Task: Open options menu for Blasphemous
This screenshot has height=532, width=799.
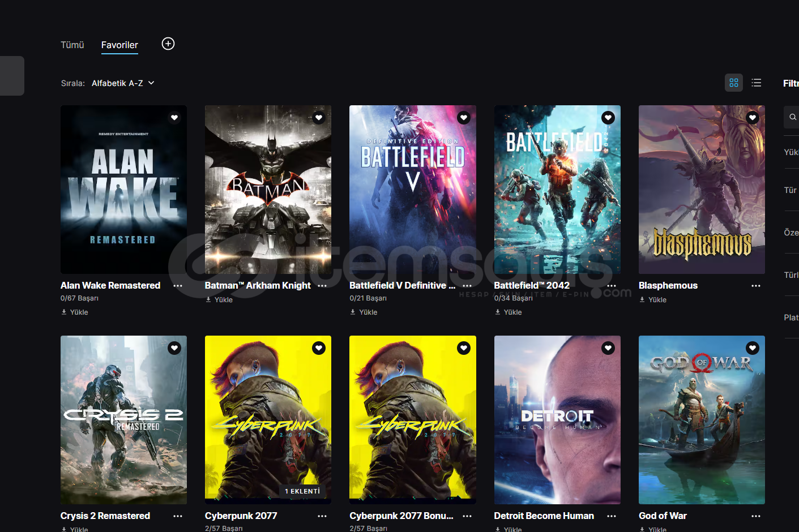Action: tap(756, 286)
